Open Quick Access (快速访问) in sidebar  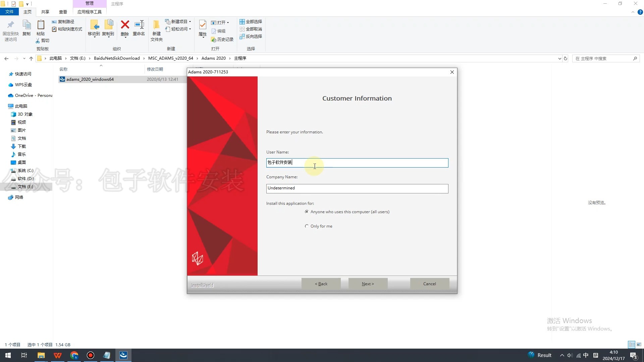coord(23,74)
